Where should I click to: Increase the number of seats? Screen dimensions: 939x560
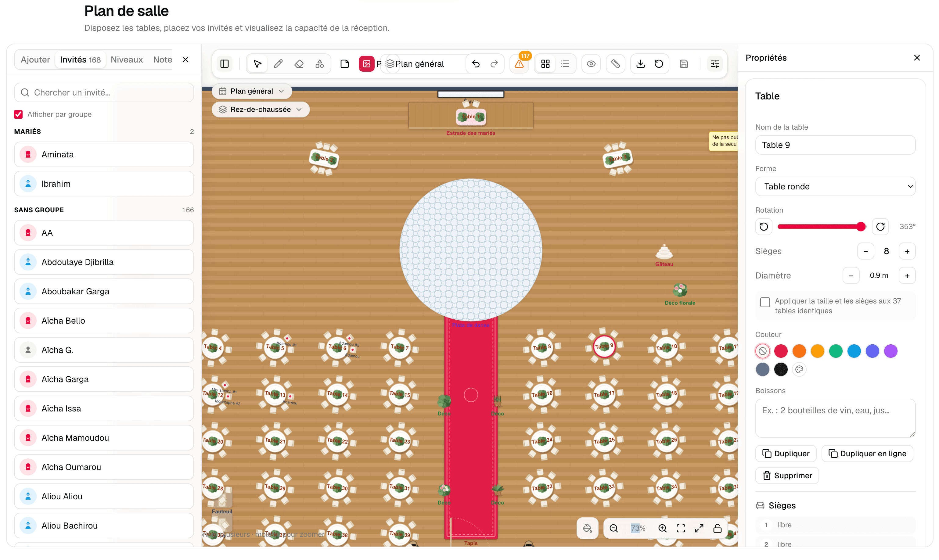[x=907, y=251]
